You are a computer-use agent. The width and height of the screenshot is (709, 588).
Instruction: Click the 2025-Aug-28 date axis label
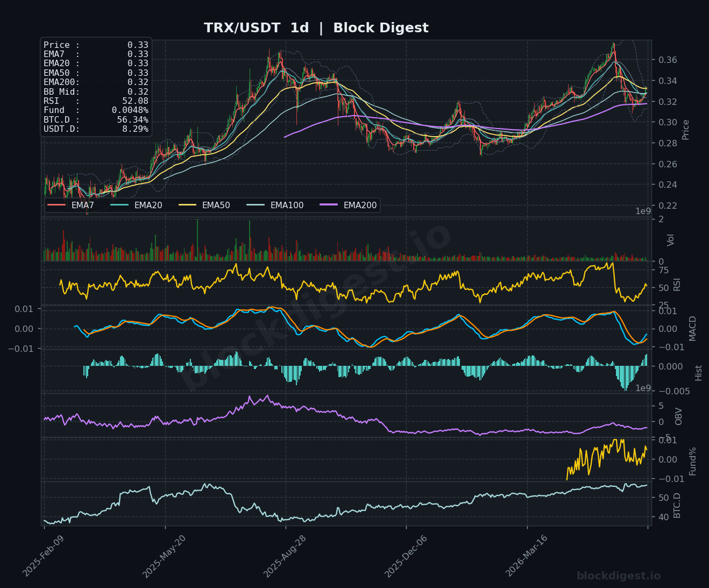coord(285,556)
